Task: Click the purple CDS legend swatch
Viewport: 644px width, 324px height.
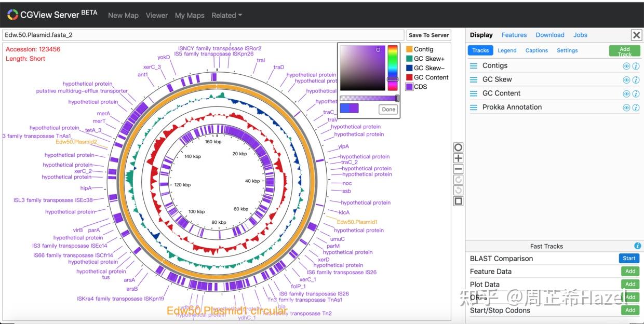Action: (409, 87)
